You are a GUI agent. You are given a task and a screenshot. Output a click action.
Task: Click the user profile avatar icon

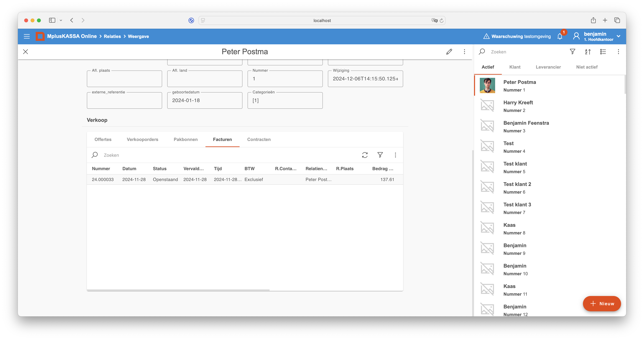coord(576,36)
